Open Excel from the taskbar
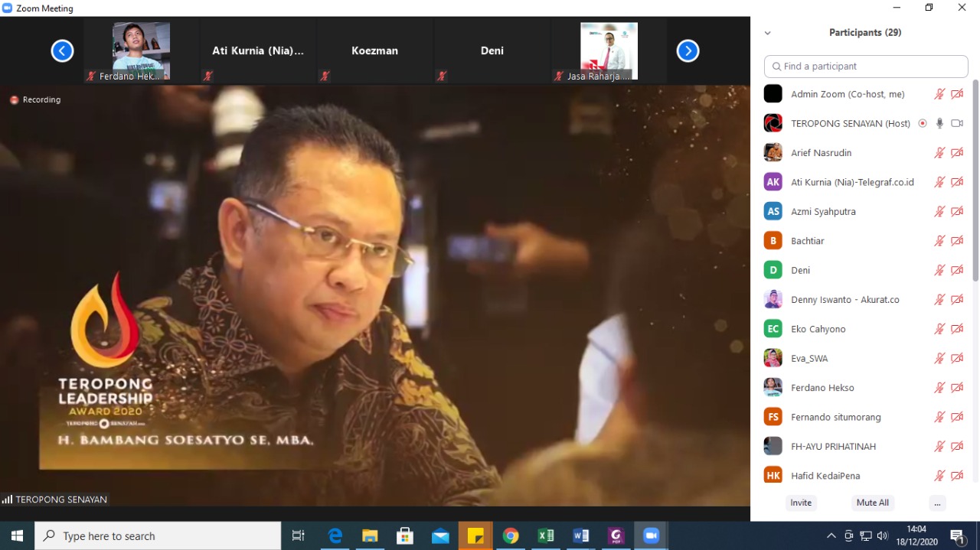Viewport: 980px width, 550px height. (546, 535)
